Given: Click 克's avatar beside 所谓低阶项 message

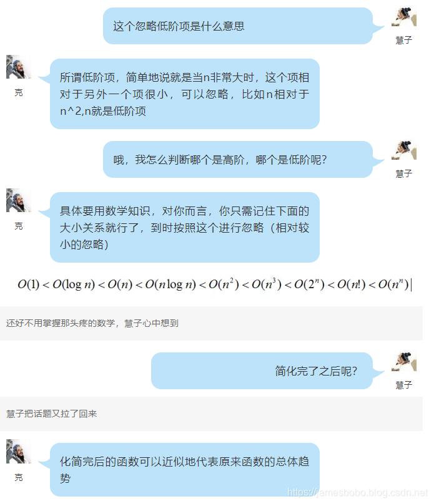Looking at the screenshot, I should (19, 67).
